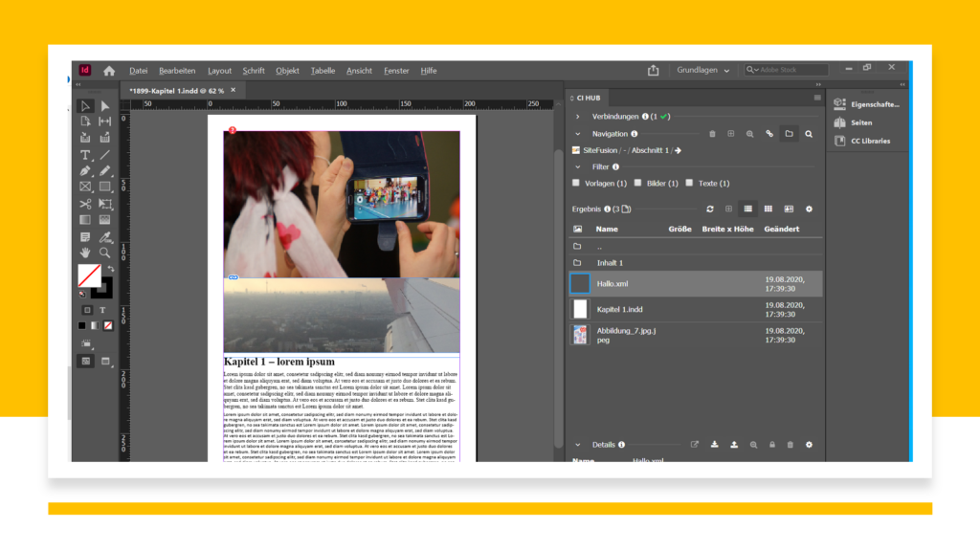Tick the Texte filter checkbox
The image size is (980, 551).
(689, 183)
